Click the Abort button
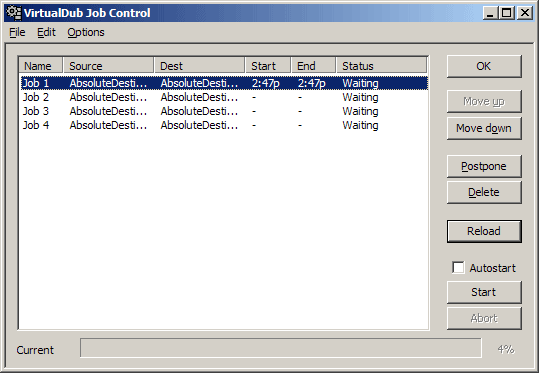Viewport: 539px width, 373px height. click(x=484, y=318)
